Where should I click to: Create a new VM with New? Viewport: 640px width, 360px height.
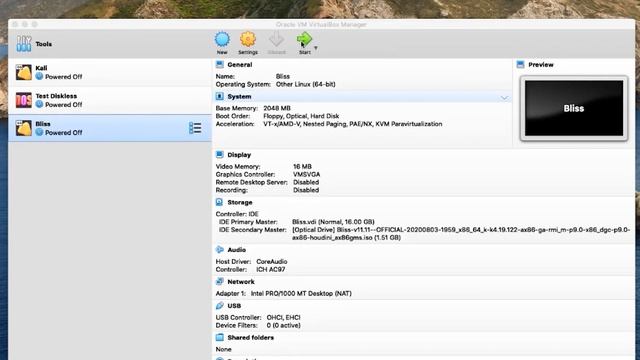tap(222, 43)
